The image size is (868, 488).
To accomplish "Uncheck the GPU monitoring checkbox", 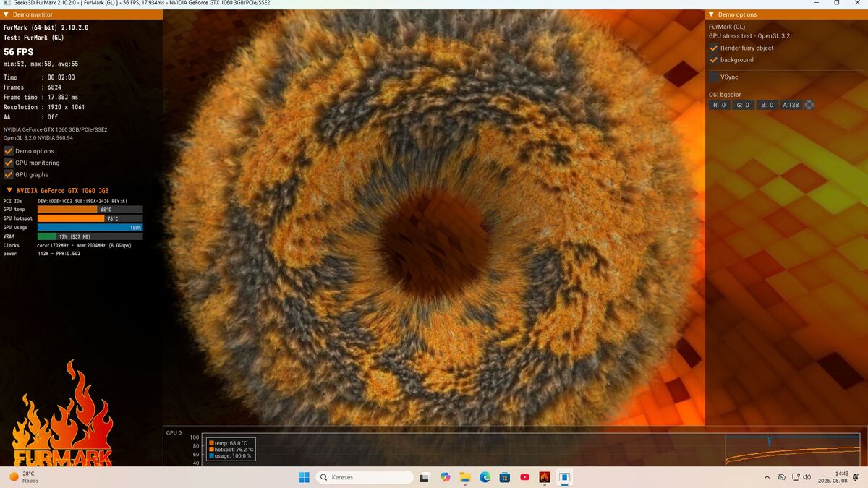I will pos(9,163).
